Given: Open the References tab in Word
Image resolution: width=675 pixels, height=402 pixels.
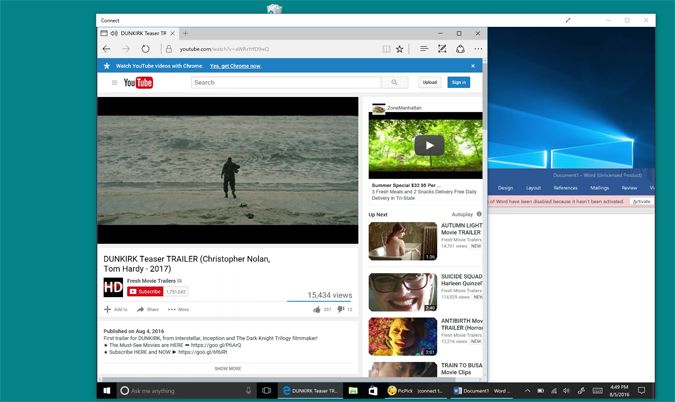Looking at the screenshot, I should (x=566, y=188).
